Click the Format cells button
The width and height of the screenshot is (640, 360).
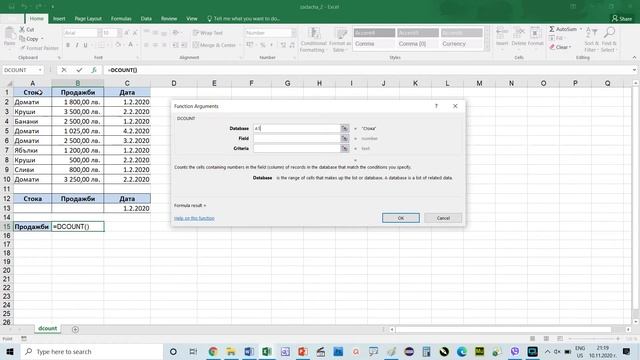point(536,37)
